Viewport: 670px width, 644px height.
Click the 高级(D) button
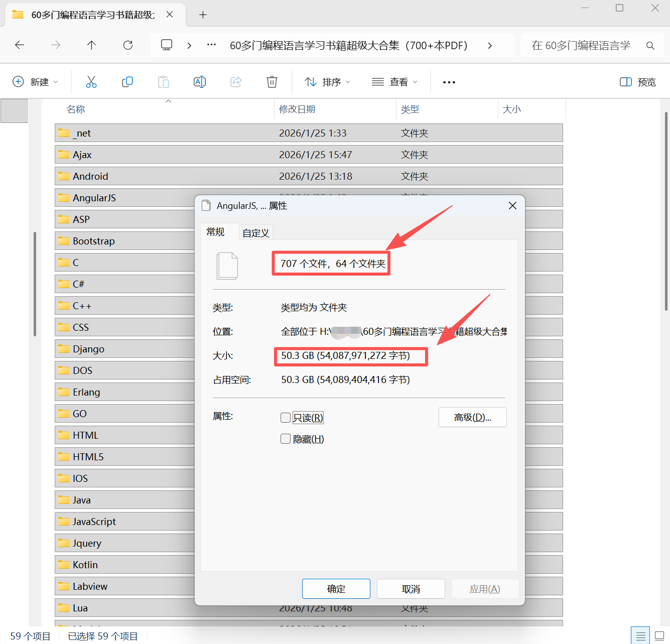(x=472, y=417)
